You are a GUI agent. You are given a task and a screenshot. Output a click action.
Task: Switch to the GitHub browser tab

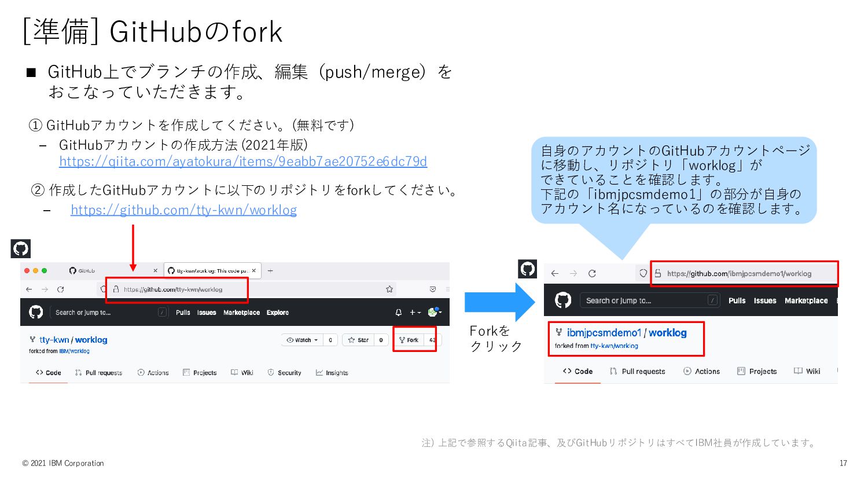point(114,270)
